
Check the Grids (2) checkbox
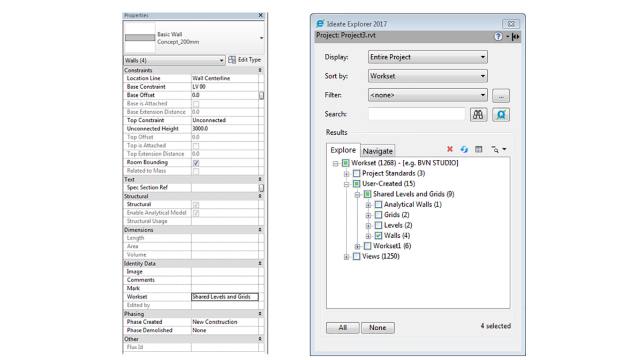point(378,215)
